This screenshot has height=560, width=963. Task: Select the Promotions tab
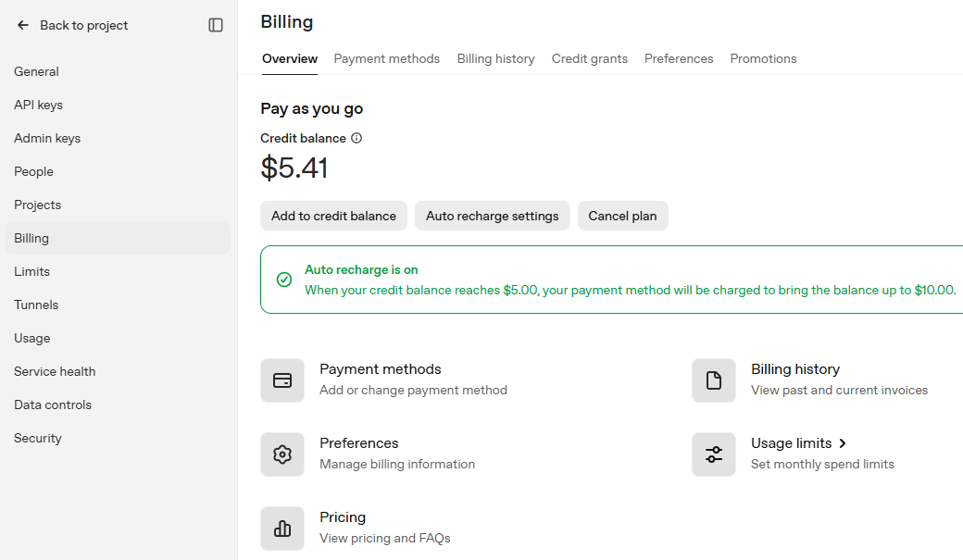pyautogui.click(x=763, y=59)
